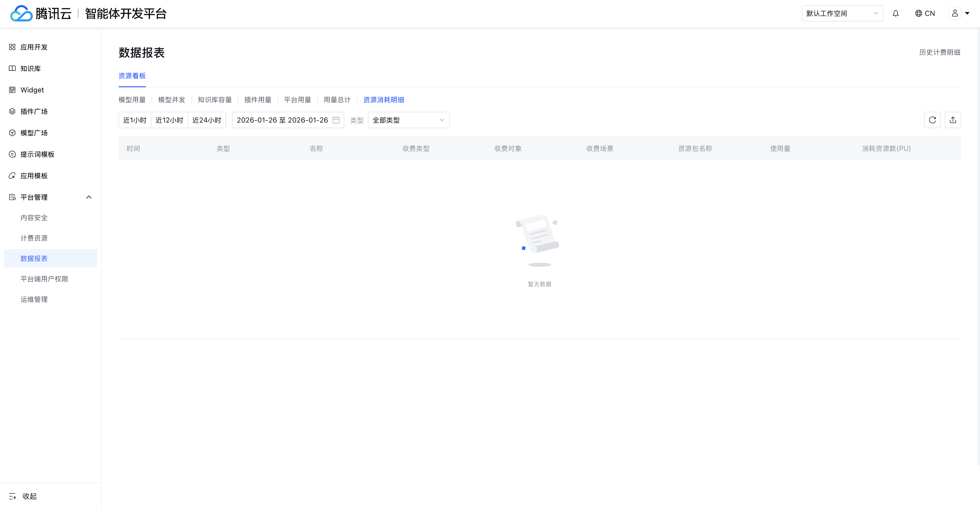
Task: Open the user avatar menu
Action: point(958,14)
